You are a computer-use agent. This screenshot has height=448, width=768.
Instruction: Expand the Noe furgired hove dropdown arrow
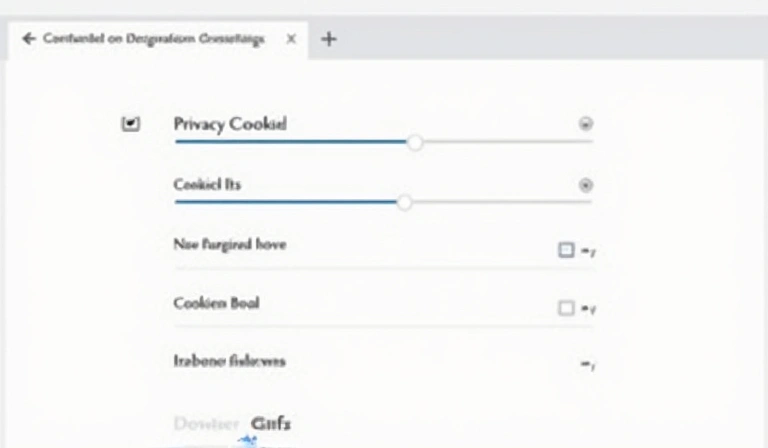coord(589,252)
